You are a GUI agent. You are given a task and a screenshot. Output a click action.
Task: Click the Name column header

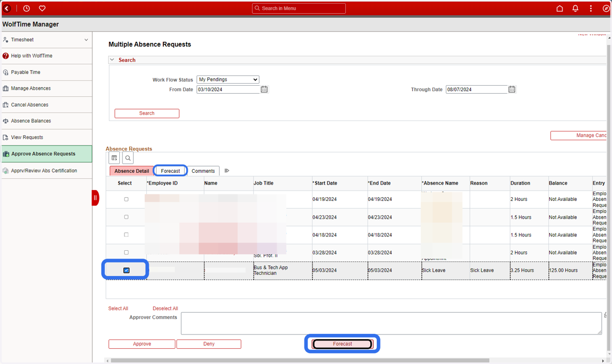(211, 184)
